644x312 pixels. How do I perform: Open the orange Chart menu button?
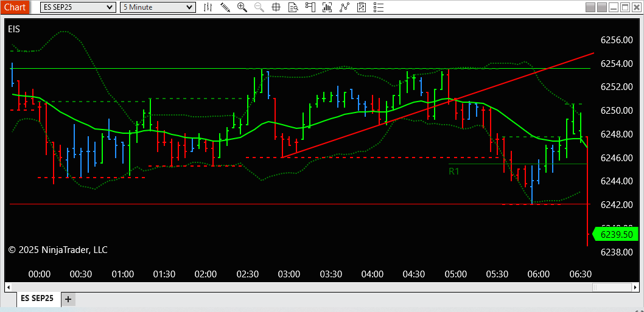(x=15, y=7)
